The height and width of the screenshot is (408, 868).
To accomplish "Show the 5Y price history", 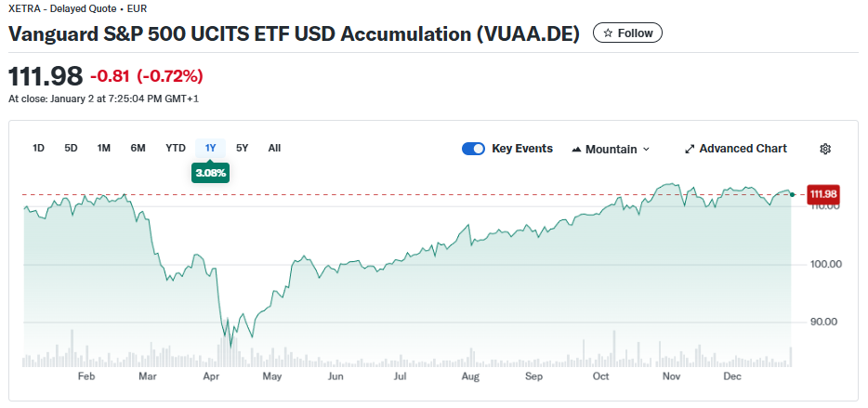I will pyautogui.click(x=243, y=148).
